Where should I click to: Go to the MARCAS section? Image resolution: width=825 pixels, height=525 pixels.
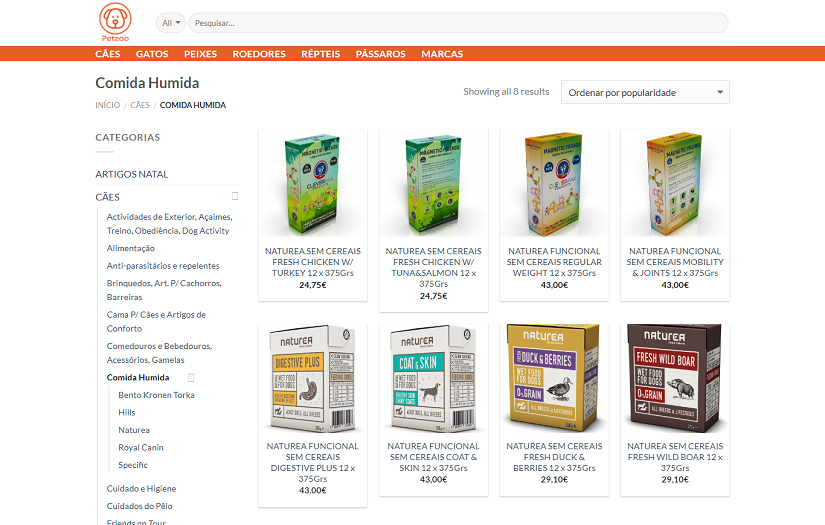[x=442, y=54]
